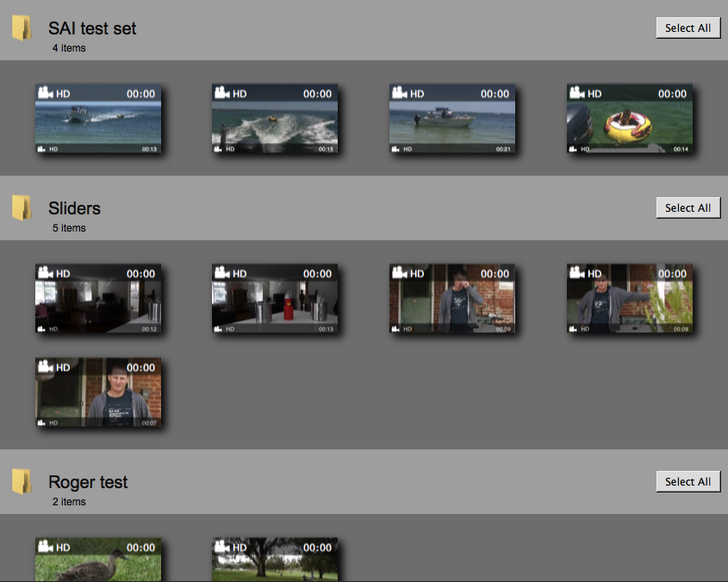The image size is (728, 582).
Task: Click the "4 items" count label
Action: point(69,48)
